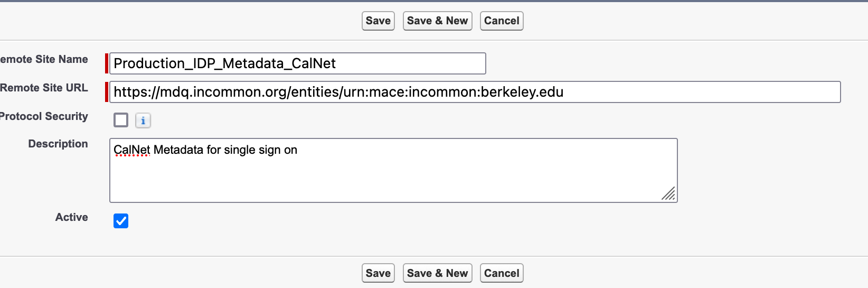
Task: Click the top Save & New button
Action: pyautogui.click(x=437, y=21)
